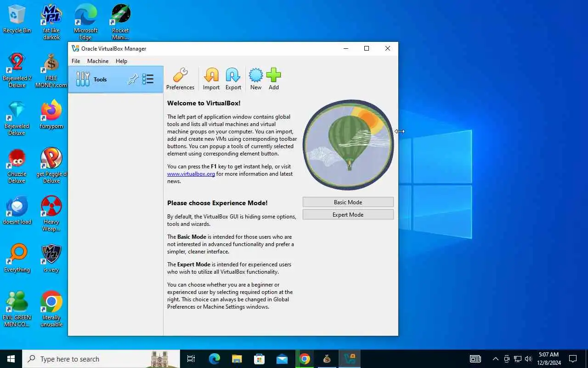Open Microsoft Store from the taskbar

click(x=260, y=359)
